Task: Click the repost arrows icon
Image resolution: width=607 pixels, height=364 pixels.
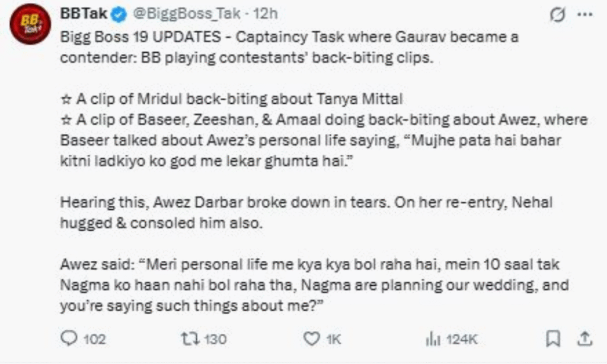Action: tap(191, 339)
